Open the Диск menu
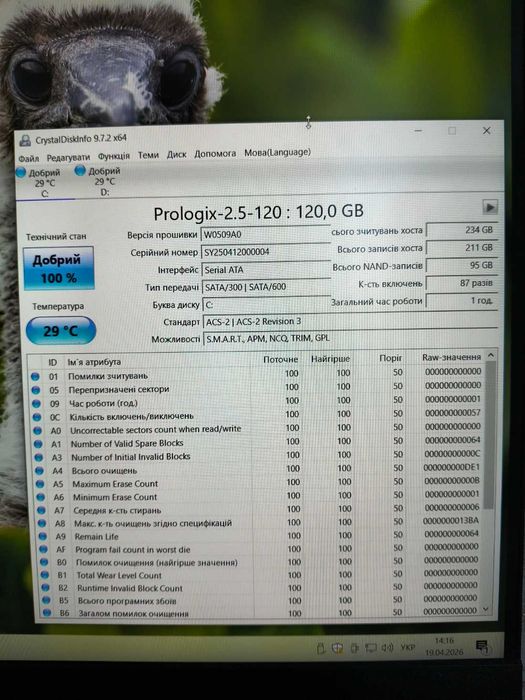This screenshot has height=700, width=525. [x=176, y=154]
